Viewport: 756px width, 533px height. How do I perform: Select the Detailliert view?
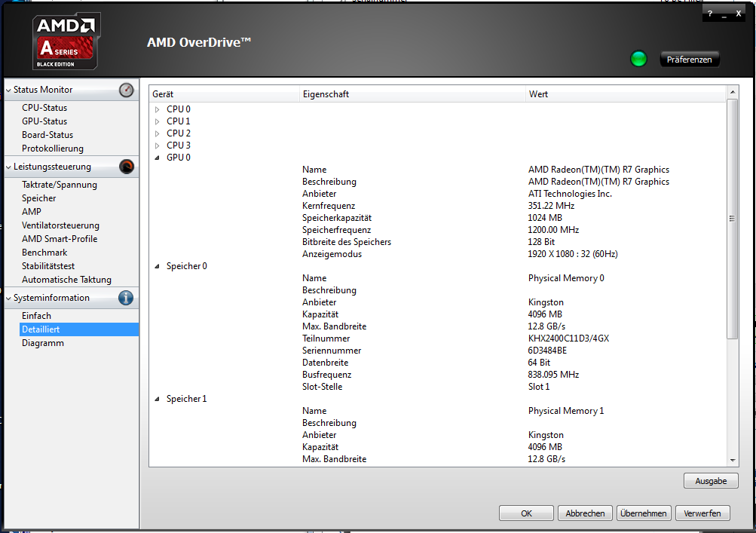tap(79, 329)
